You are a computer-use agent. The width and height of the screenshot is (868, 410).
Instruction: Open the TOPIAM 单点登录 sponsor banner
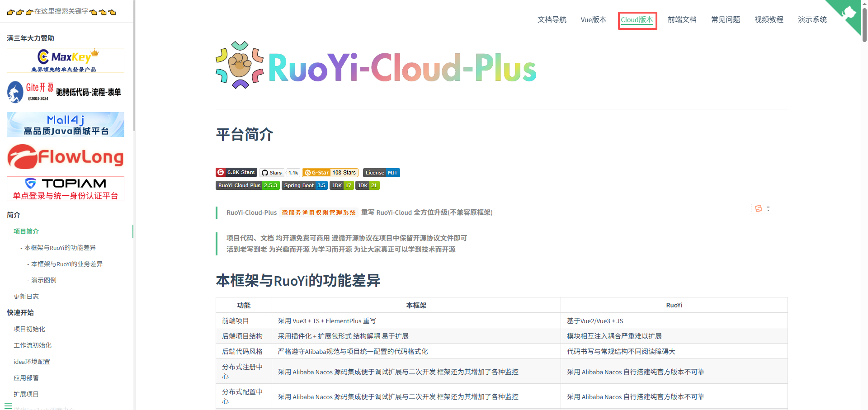[x=66, y=189]
